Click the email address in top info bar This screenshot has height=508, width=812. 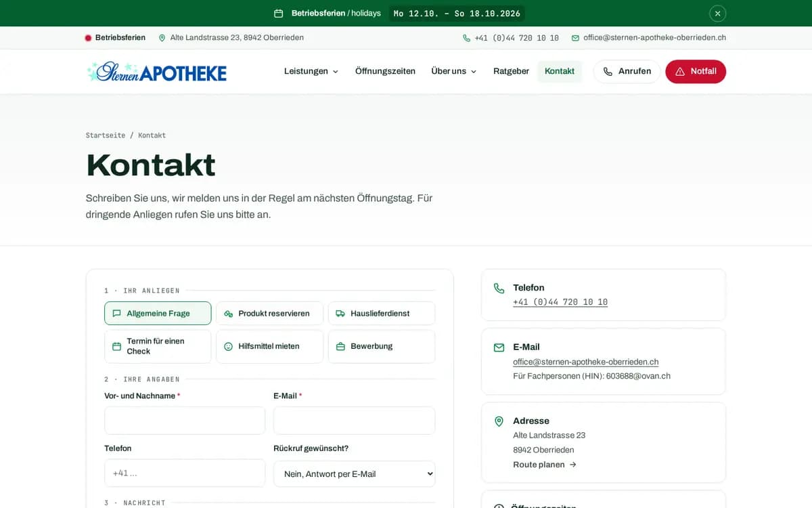click(x=654, y=38)
